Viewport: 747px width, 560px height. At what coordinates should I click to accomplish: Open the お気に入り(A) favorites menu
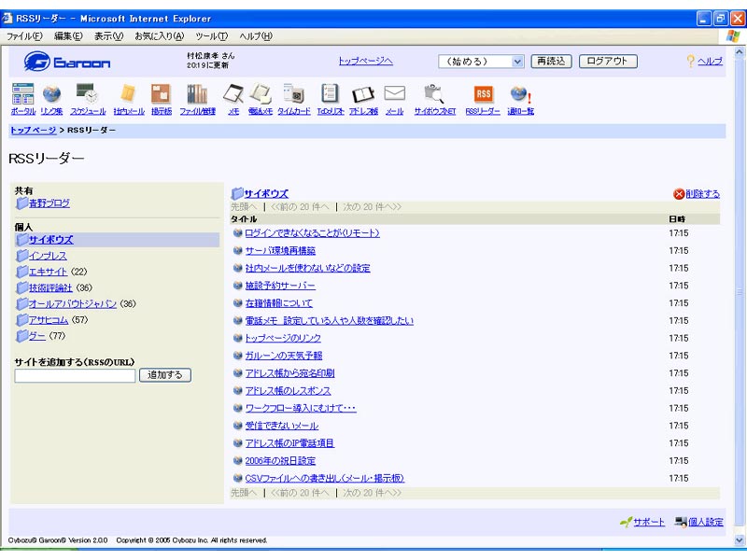coord(161,35)
